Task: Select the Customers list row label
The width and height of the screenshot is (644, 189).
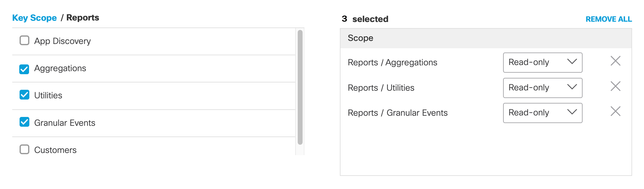Action: (55, 150)
